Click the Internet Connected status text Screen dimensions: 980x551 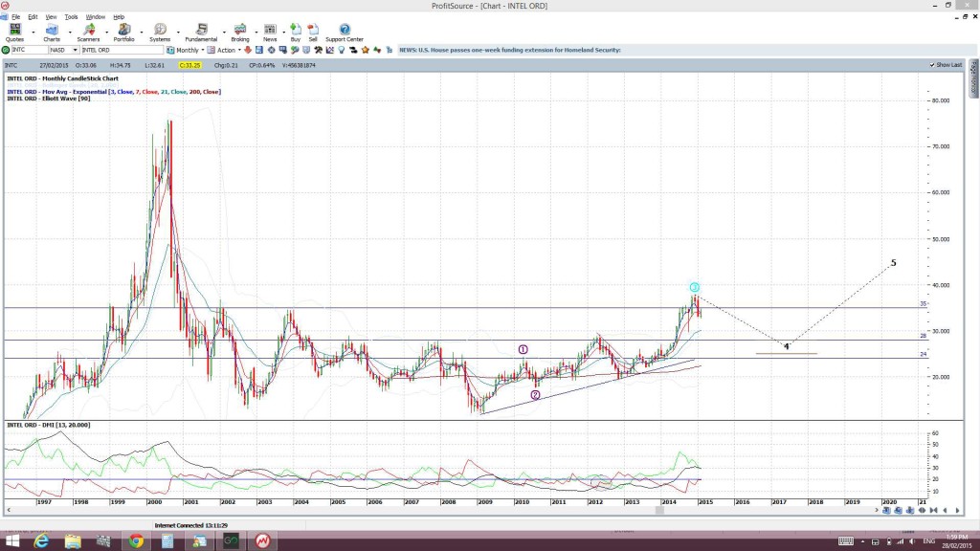(x=190, y=525)
